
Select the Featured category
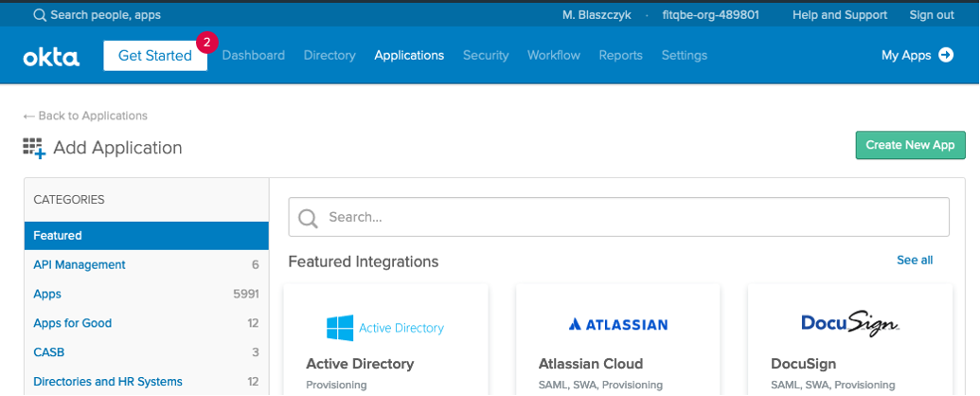(x=146, y=236)
